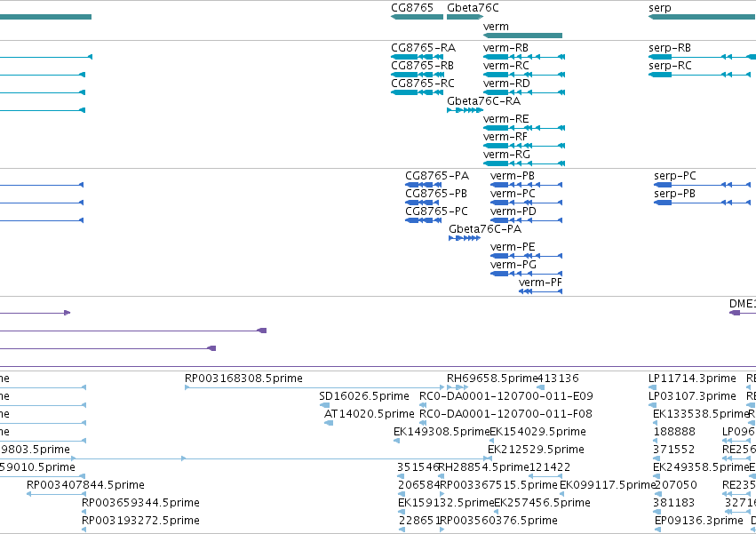This screenshot has width=756, height=534.
Task: Click the serp-PB protein
Action: [x=703, y=203]
